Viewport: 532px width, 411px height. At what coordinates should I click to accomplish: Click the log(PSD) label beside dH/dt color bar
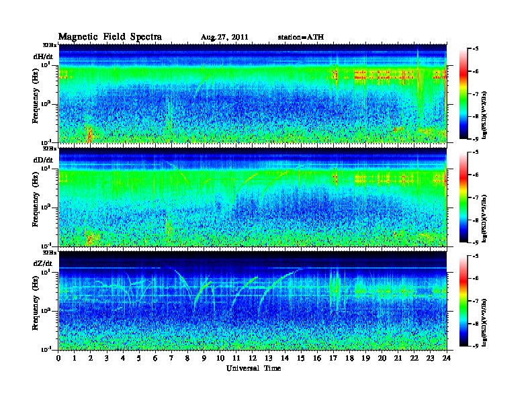tap(485, 114)
